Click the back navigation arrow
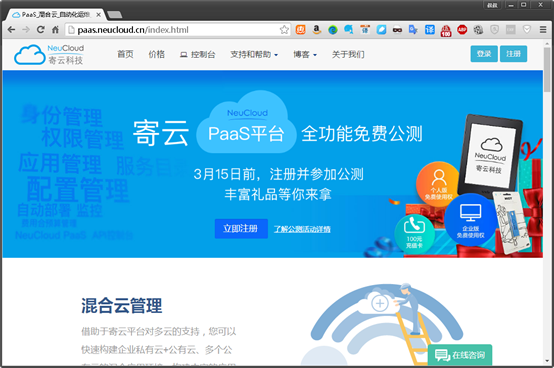Image resolution: width=554 pixels, height=368 pixels. point(11,30)
